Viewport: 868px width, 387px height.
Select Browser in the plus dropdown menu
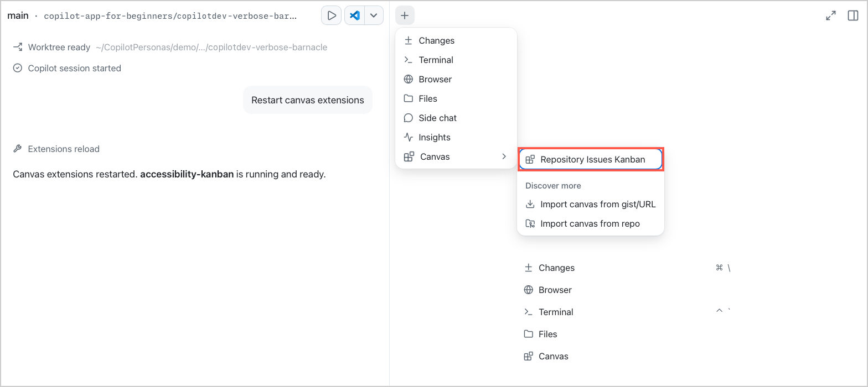point(456,79)
